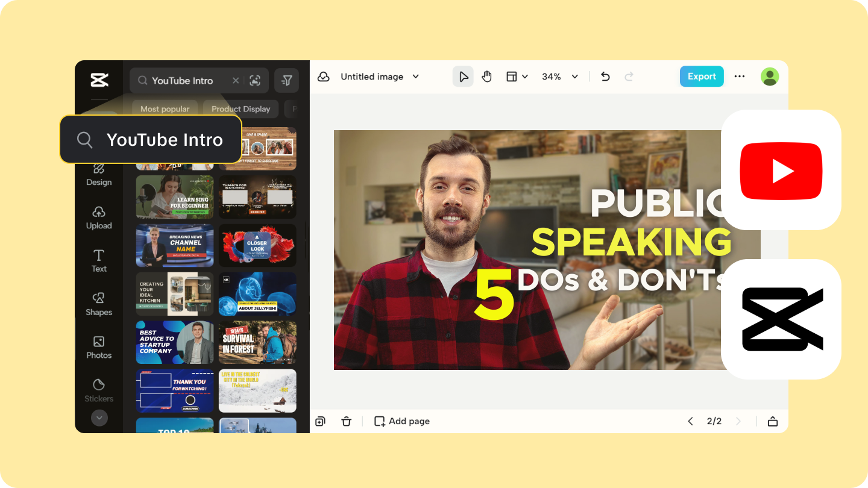Click the icon right of page navigation
This screenshot has height=488, width=868.
[773, 421]
